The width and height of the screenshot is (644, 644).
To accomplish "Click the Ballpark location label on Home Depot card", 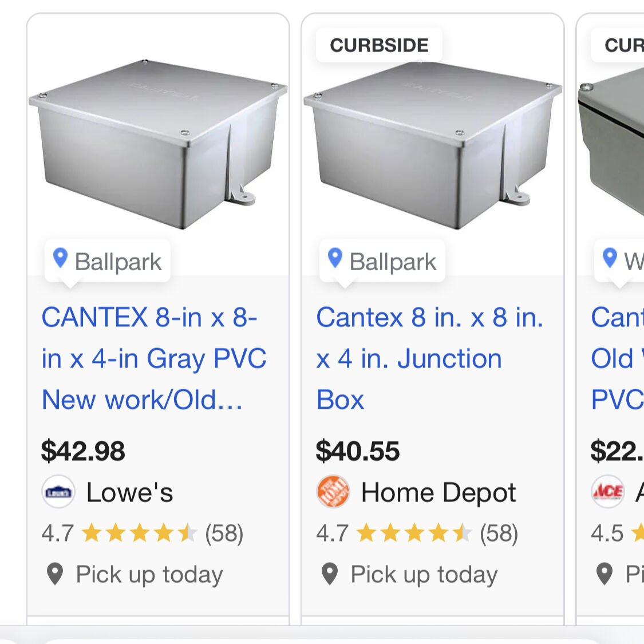I will pos(393,262).
